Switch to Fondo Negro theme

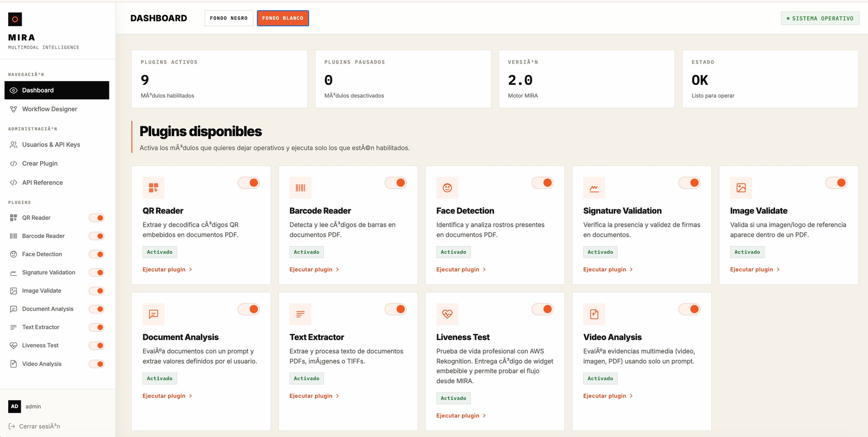click(x=229, y=18)
